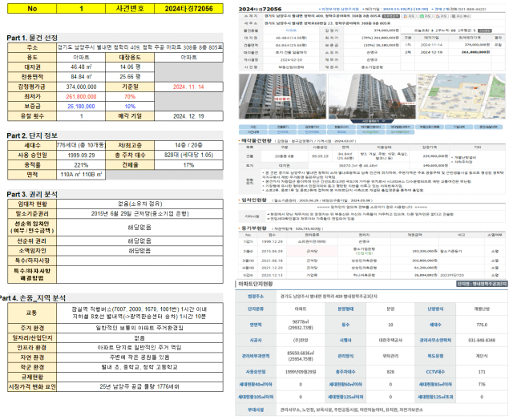Click the blue 아파트 property type link
The width and height of the screenshot is (513, 420).
pyautogui.click(x=291, y=30)
